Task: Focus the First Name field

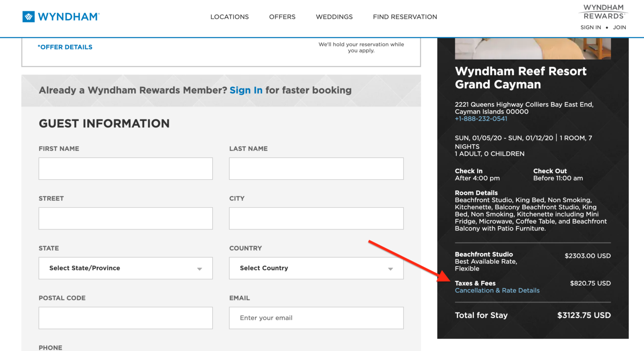Action: [x=125, y=169]
